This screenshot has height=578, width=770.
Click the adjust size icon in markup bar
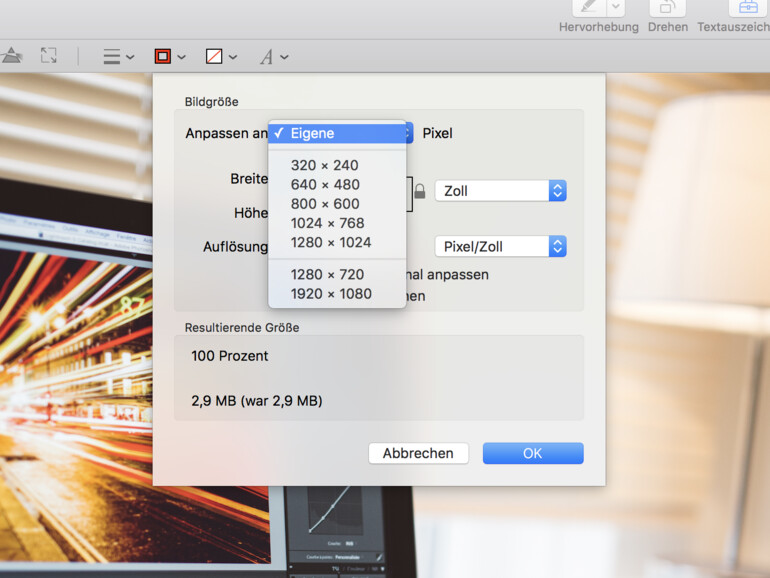[48, 56]
